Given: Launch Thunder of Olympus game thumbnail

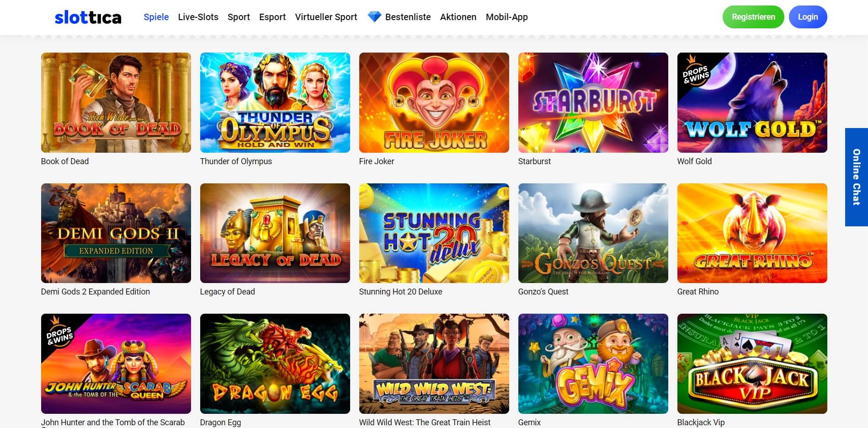Looking at the screenshot, I should tap(275, 102).
